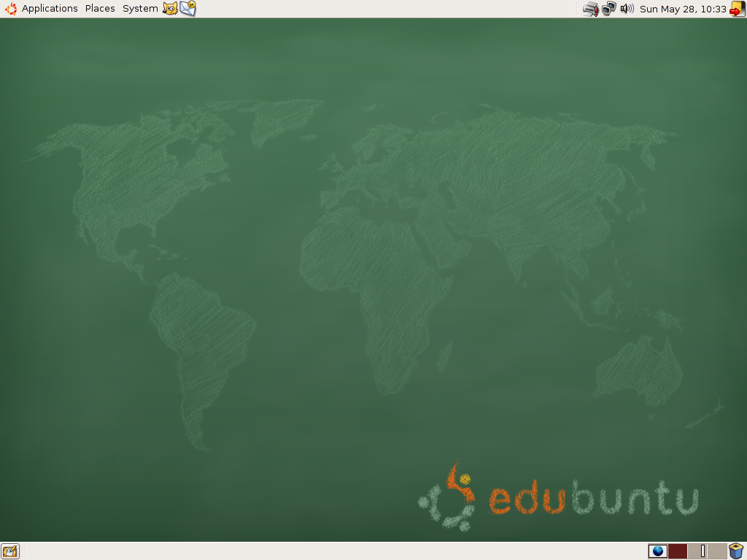Click the empty bottom panel window list area

coord(328,551)
